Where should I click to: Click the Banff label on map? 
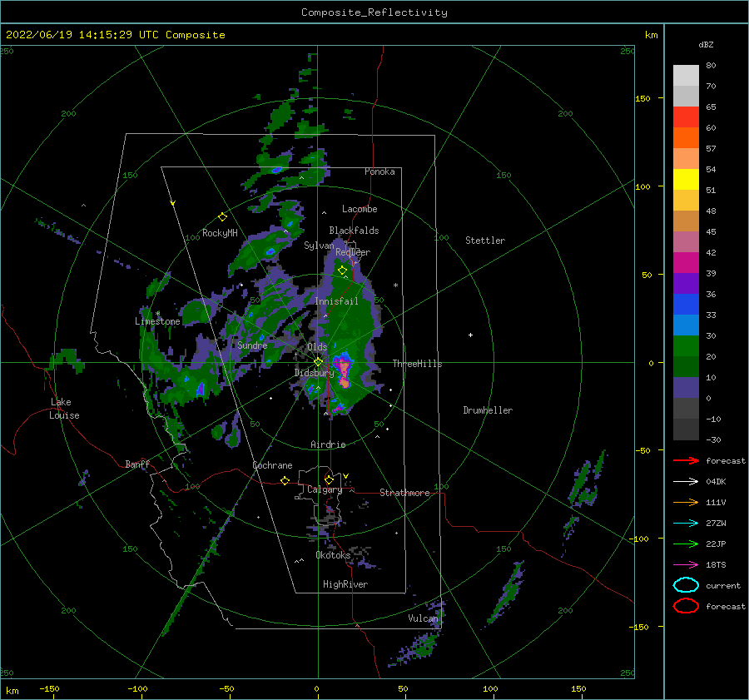pos(137,464)
